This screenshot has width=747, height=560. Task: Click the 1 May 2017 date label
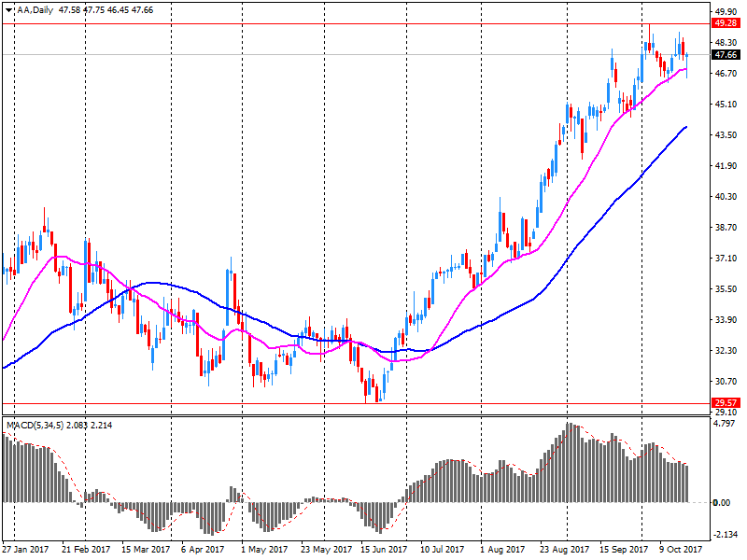[x=264, y=550]
